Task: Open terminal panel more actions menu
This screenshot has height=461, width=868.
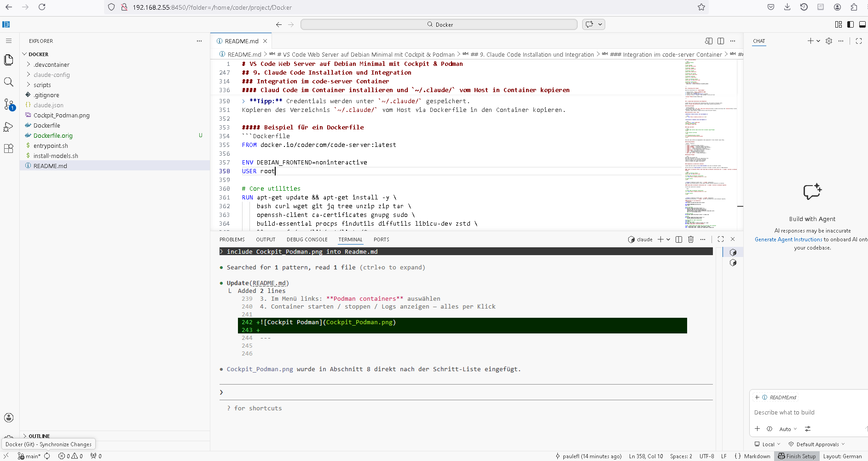Action: click(703, 239)
